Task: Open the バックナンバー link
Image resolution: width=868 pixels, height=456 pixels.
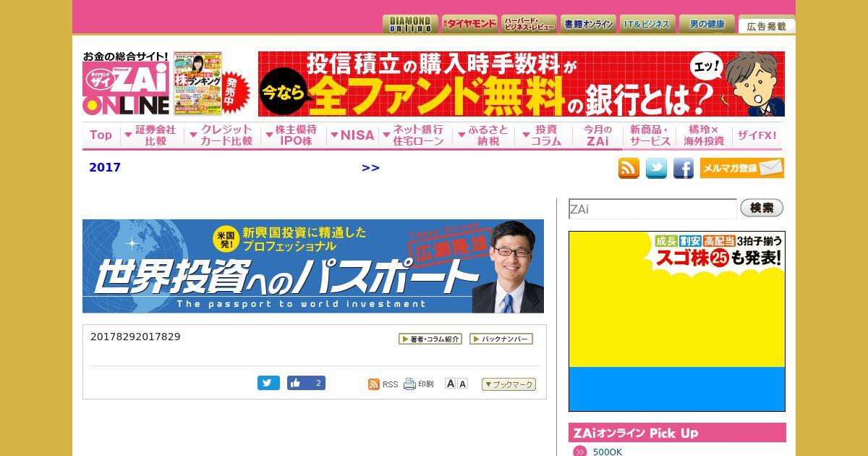Action: [x=501, y=339]
